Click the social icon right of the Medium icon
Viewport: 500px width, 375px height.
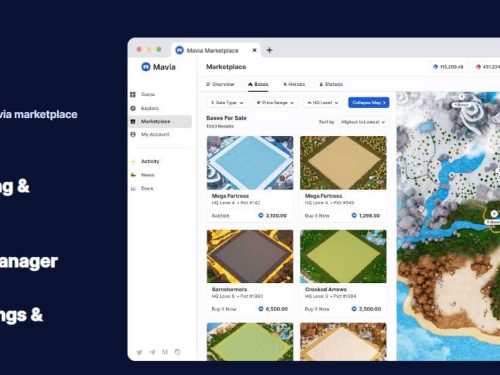(x=177, y=352)
